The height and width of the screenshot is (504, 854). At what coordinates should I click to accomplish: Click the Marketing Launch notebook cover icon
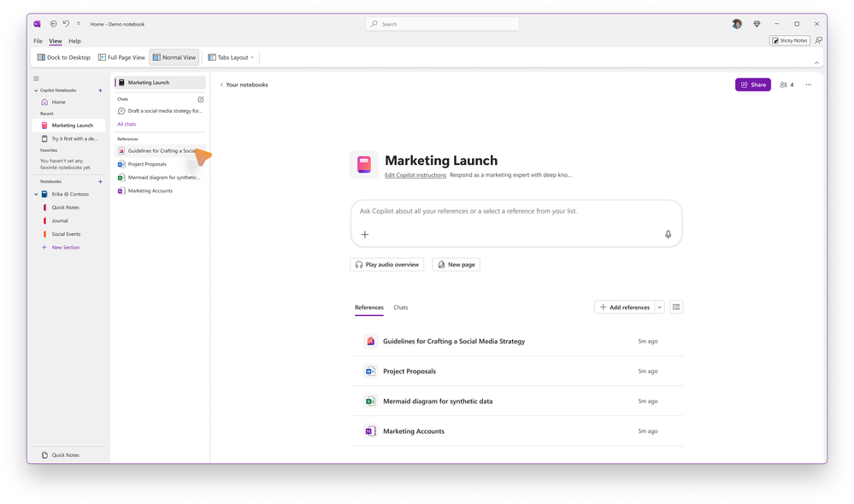click(364, 164)
